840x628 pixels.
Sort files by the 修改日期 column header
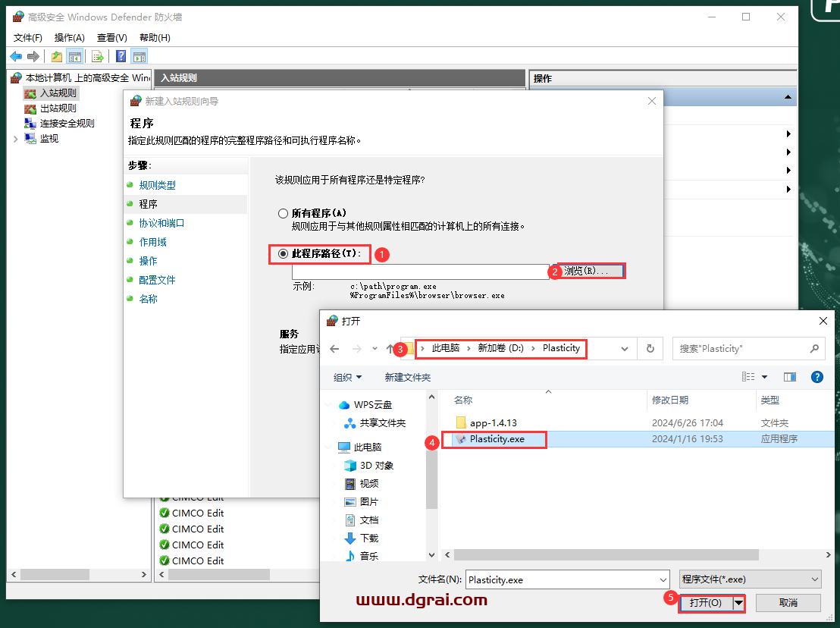click(x=670, y=400)
